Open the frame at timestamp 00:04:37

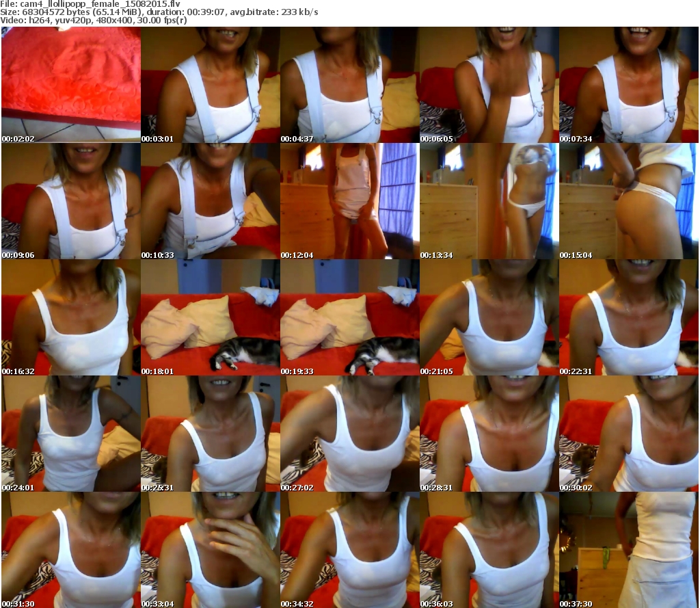tap(350, 85)
